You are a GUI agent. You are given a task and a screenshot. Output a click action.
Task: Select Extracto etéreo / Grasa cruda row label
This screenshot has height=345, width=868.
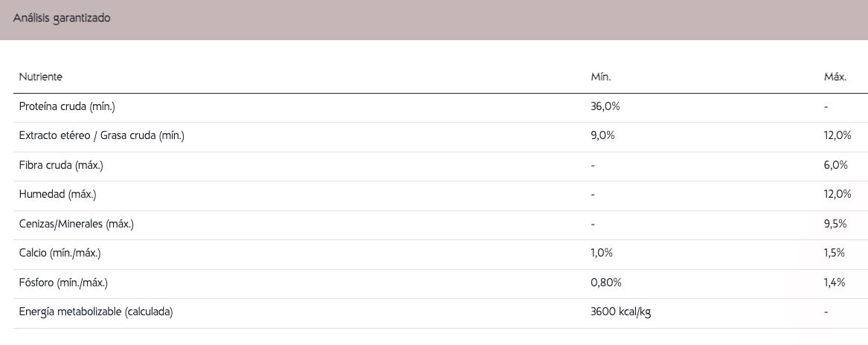tap(101, 136)
